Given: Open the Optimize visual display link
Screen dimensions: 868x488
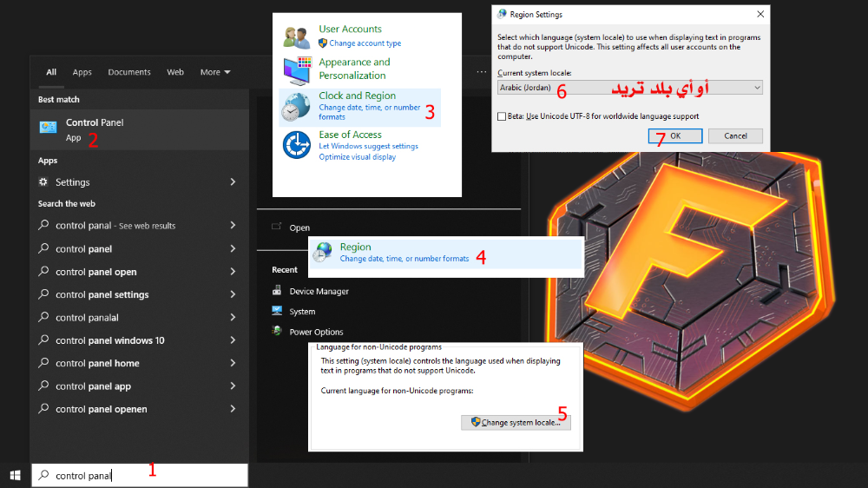Looking at the screenshot, I should pyautogui.click(x=357, y=157).
